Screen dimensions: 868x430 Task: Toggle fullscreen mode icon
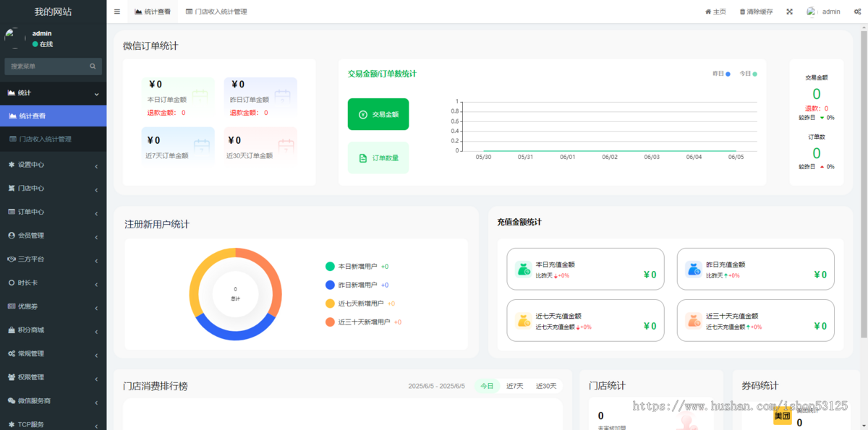click(x=789, y=12)
